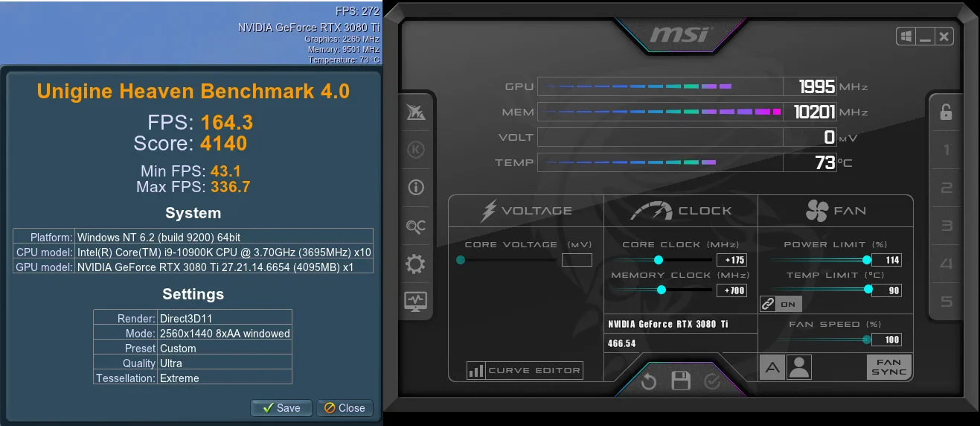Image resolution: width=980 pixels, height=426 pixels.
Task: Apply settings with the checkmark icon
Action: (712, 381)
